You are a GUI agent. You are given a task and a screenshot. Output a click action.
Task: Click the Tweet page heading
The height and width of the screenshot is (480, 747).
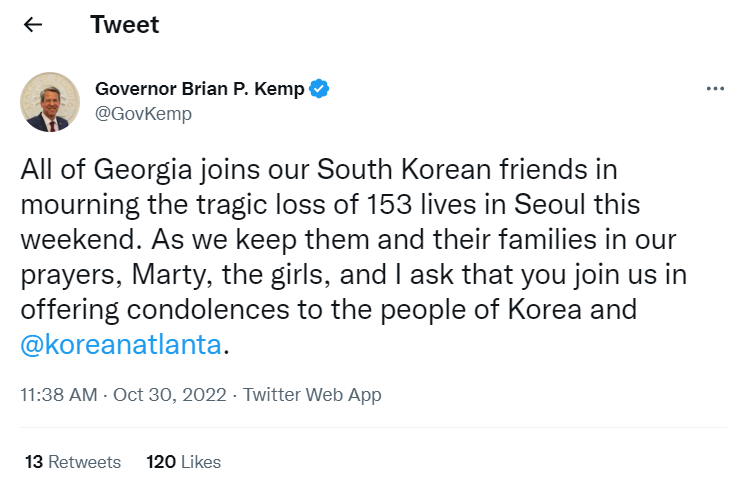pyautogui.click(x=125, y=25)
